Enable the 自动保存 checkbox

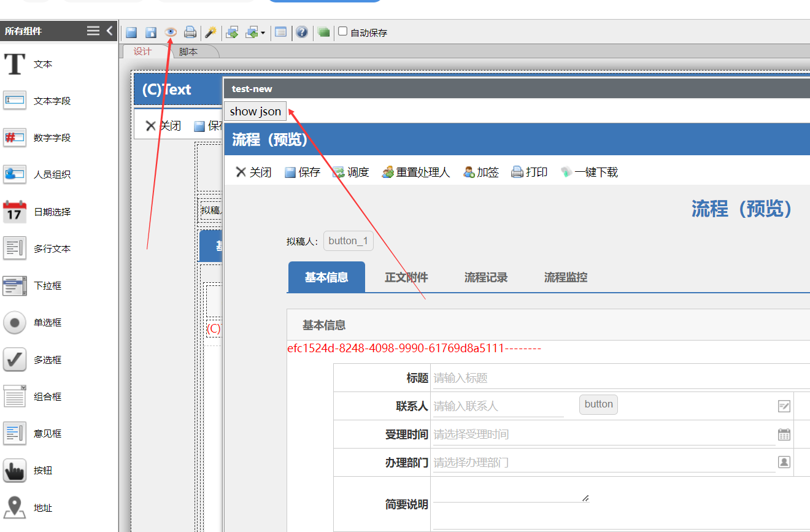[x=343, y=31]
